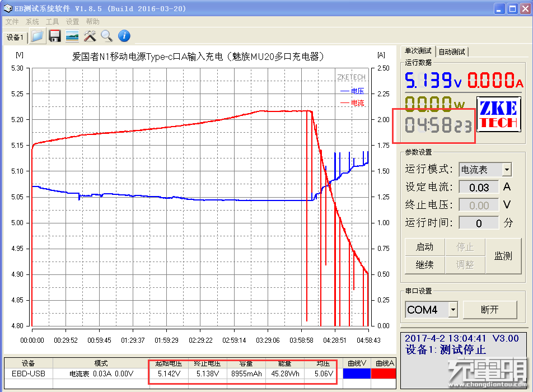The height and width of the screenshot is (392, 533).
Task: Expand the 运行模式 dropdown arrow
Action: click(507, 169)
